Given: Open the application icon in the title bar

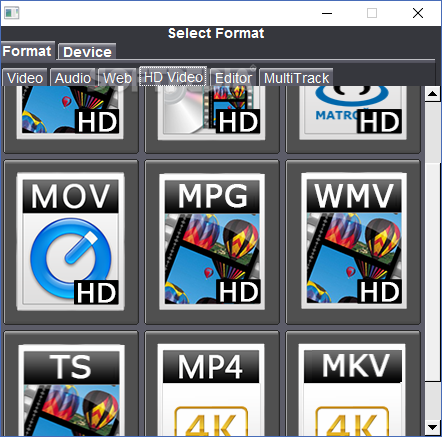Looking at the screenshot, I should point(12,13).
